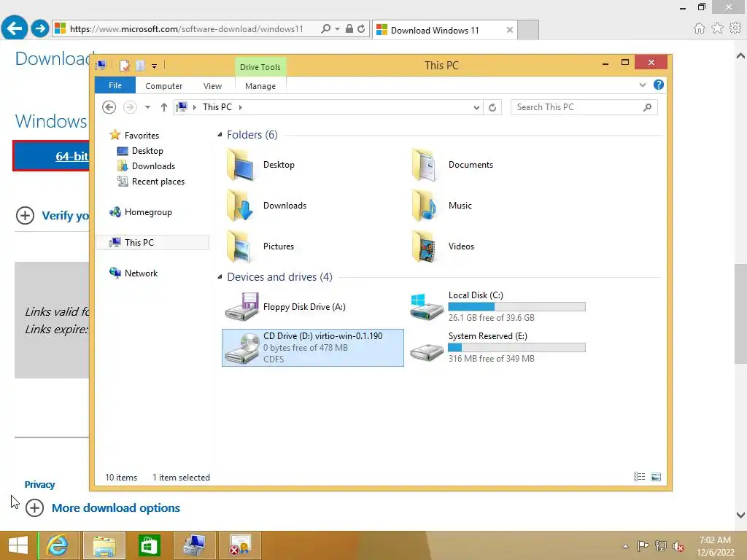Click Internet Explorer address URL field
The width and height of the screenshot is (747, 560).
(186, 29)
